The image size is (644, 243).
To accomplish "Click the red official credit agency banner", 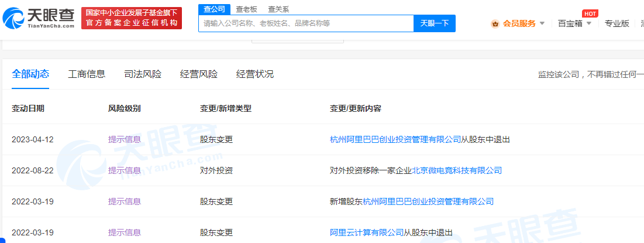I will click(x=132, y=18).
